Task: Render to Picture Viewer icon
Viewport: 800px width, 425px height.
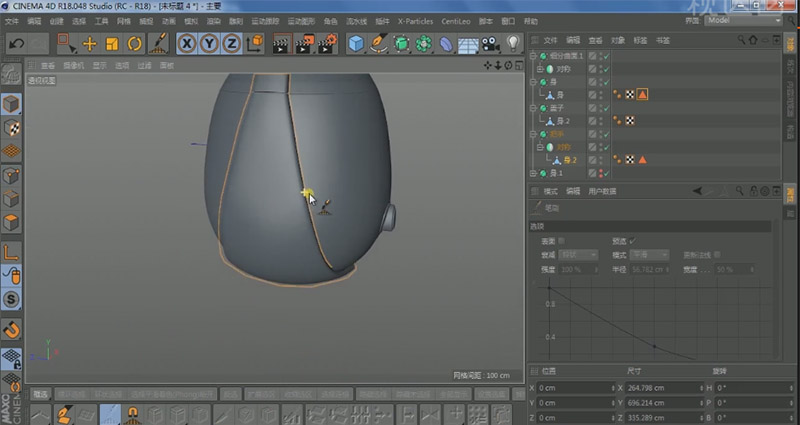Action: coord(305,44)
